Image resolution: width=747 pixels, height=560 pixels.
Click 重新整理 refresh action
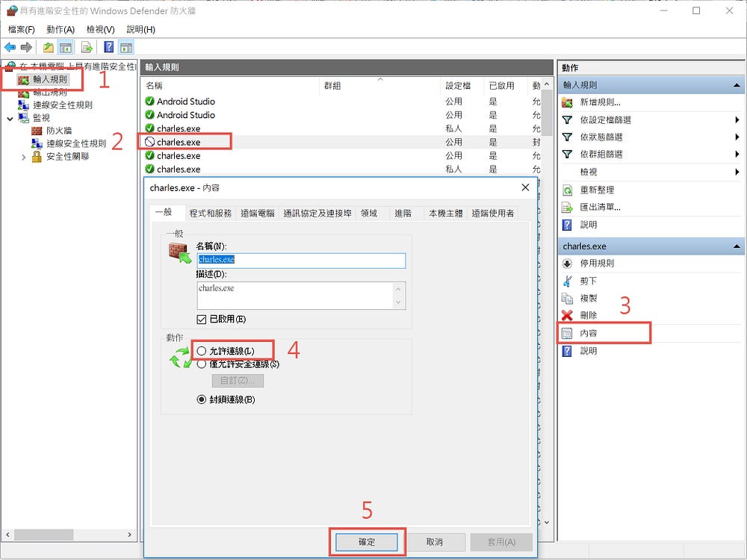[x=597, y=190]
